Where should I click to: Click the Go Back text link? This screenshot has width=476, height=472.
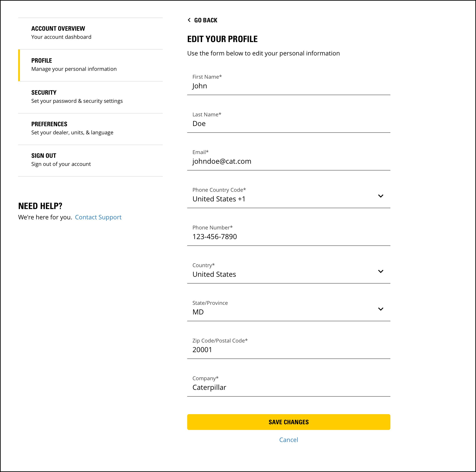[205, 20]
